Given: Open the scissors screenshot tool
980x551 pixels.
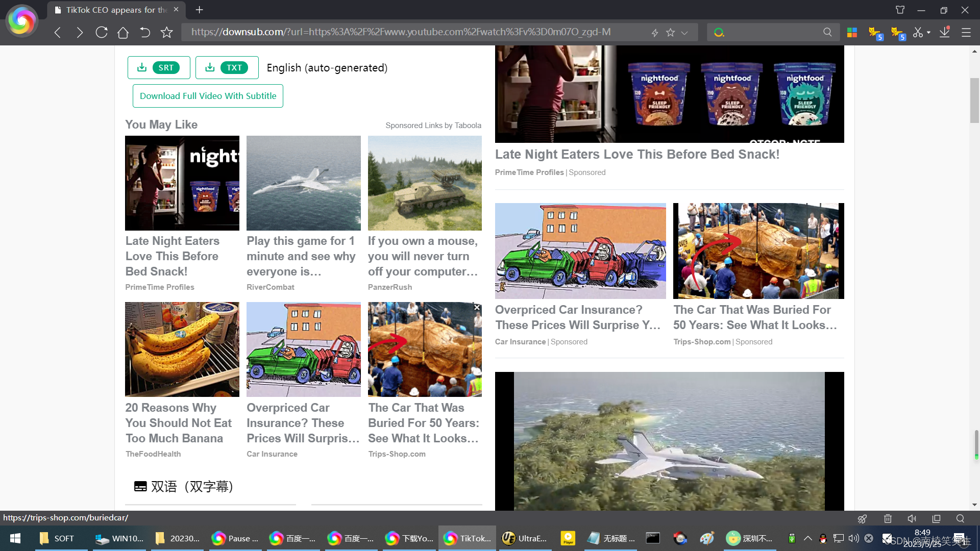Looking at the screenshot, I should (918, 32).
